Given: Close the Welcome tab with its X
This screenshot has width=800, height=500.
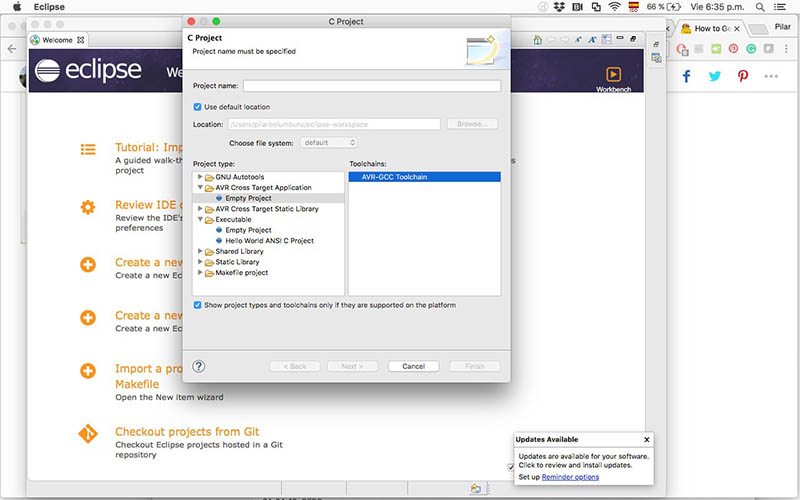Looking at the screenshot, I should [81, 40].
